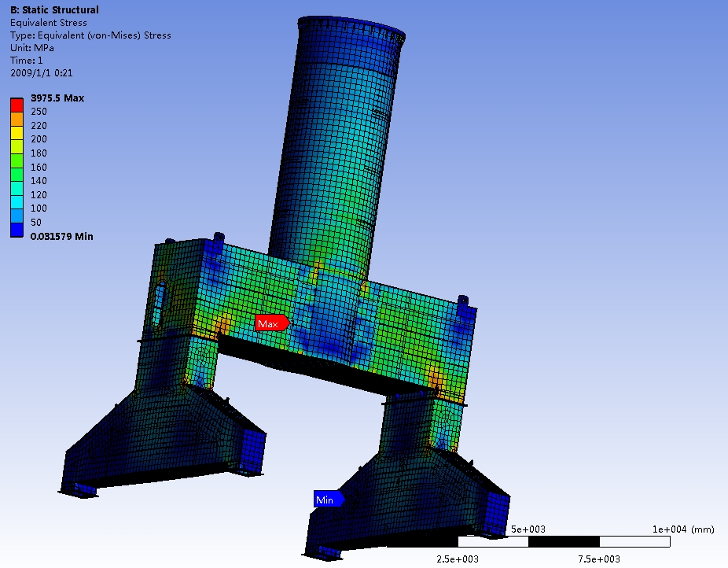Click the dark blue bottom legend band
The width and height of the screenshot is (728, 568).
pos(17,229)
